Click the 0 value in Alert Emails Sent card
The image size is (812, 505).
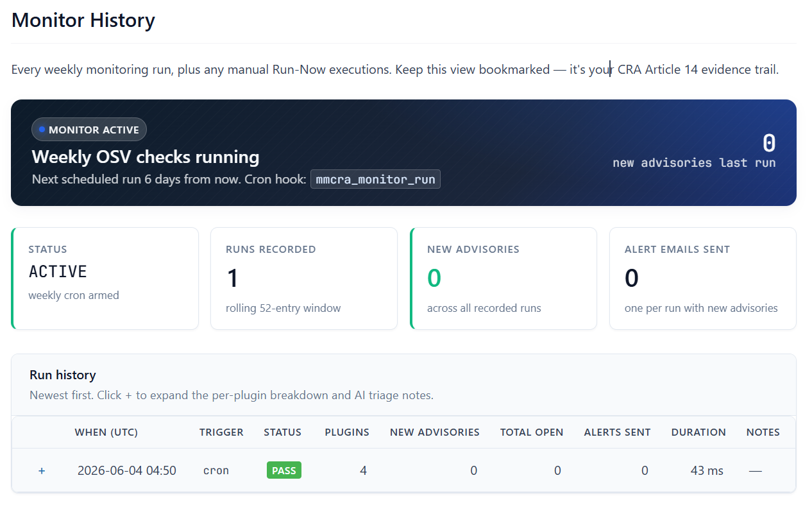point(632,278)
